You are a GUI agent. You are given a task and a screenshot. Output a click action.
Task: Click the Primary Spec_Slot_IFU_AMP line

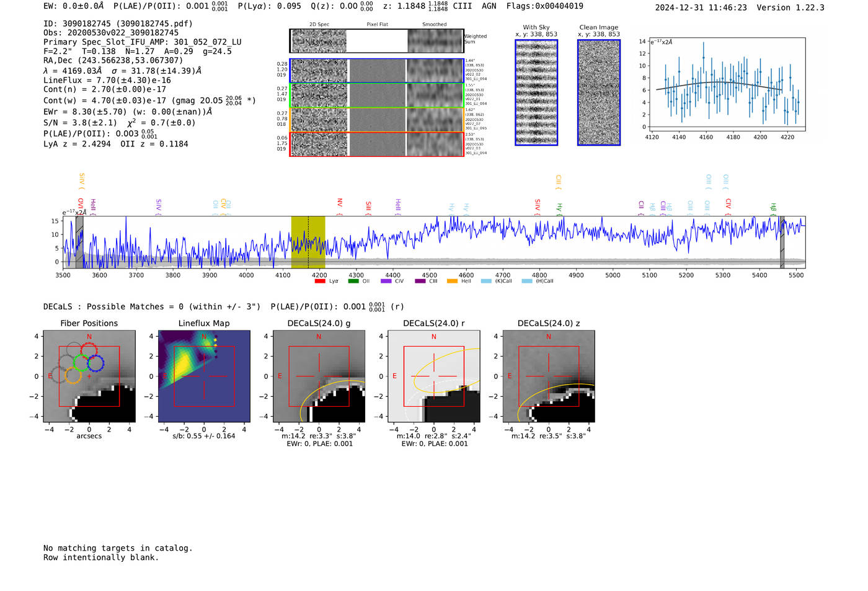pos(143,42)
